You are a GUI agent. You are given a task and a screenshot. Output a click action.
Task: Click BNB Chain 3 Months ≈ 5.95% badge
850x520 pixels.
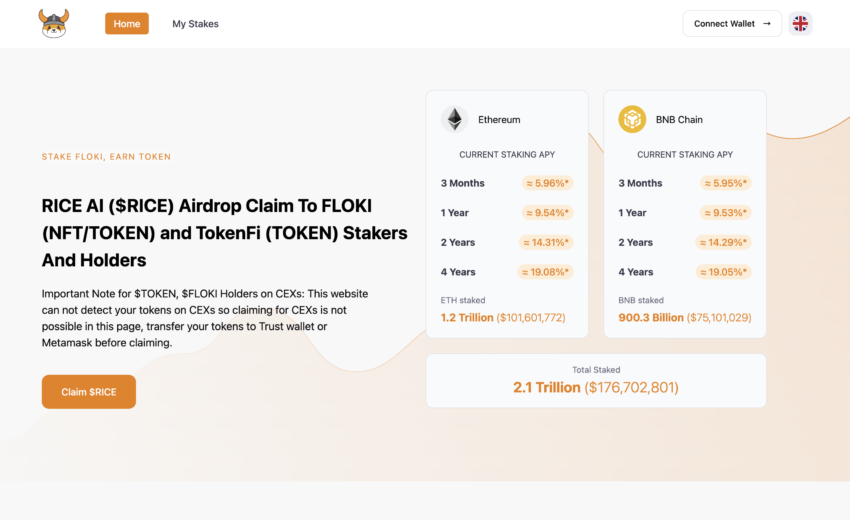725,183
